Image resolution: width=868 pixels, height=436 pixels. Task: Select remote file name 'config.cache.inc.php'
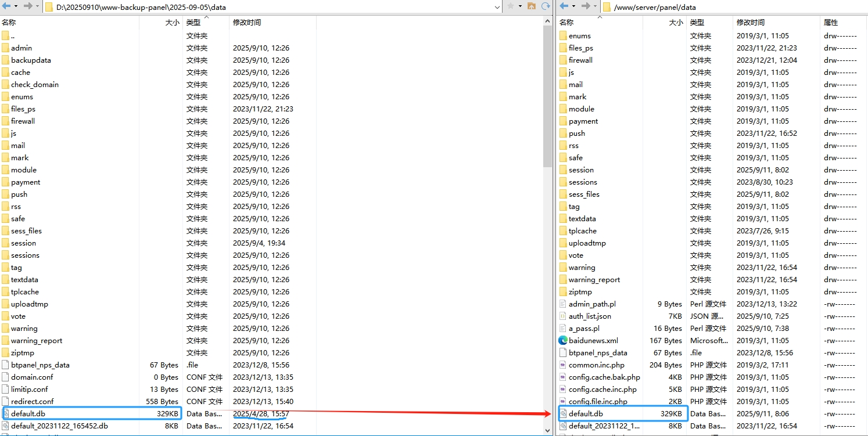coord(602,390)
